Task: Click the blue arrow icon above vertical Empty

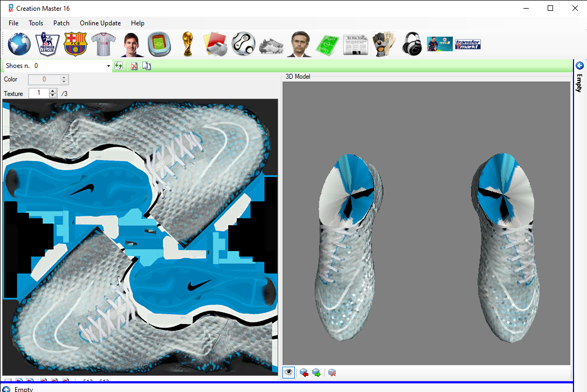Action: (x=580, y=66)
